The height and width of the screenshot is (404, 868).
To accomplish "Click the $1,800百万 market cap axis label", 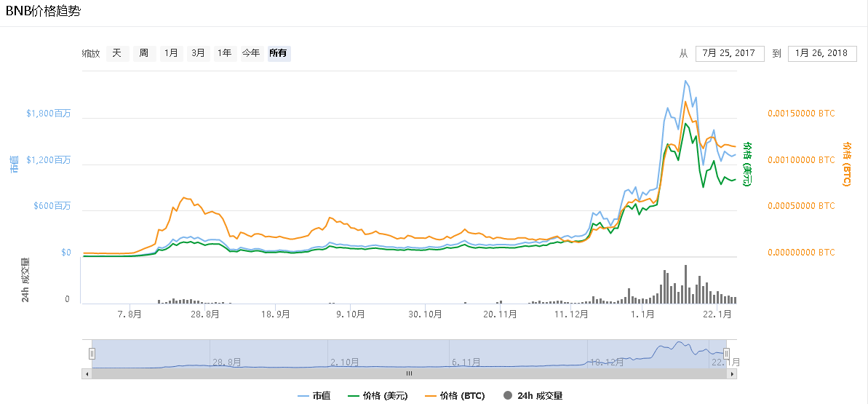I will pos(49,114).
